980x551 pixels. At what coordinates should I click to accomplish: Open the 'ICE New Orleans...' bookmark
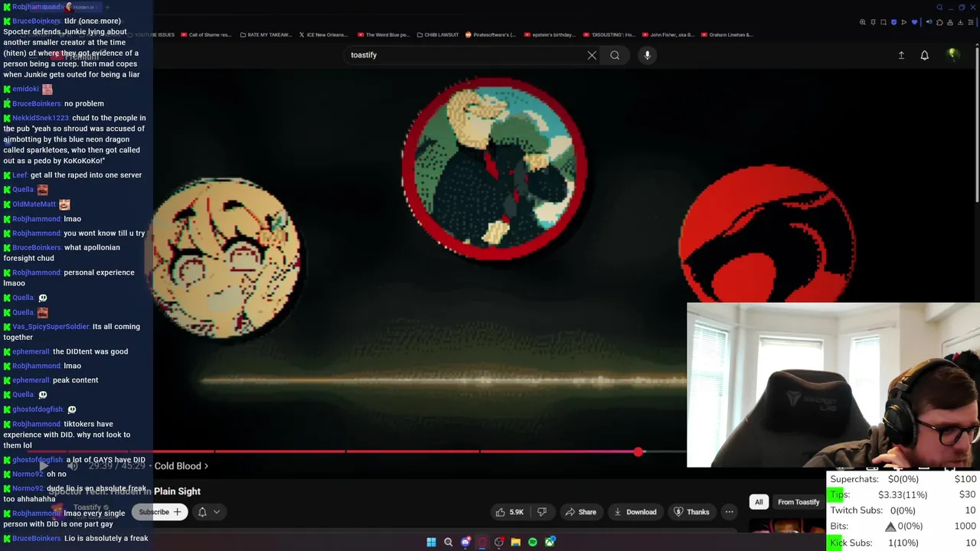(x=323, y=34)
